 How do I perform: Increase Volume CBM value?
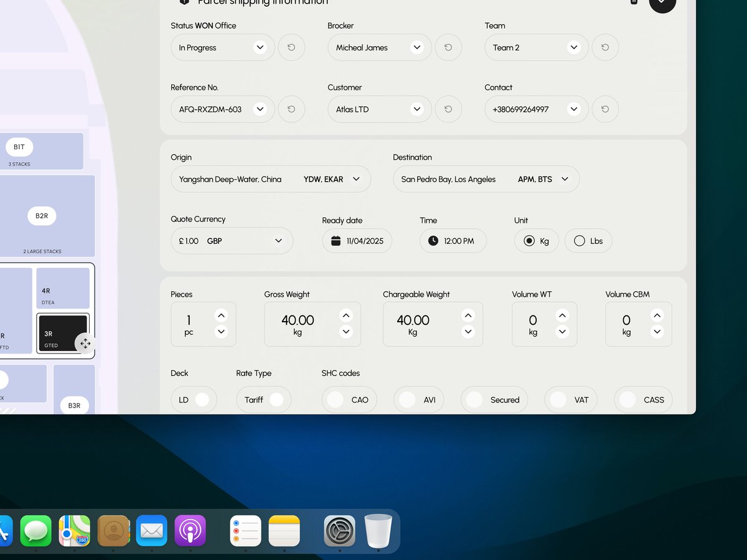click(x=657, y=315)
